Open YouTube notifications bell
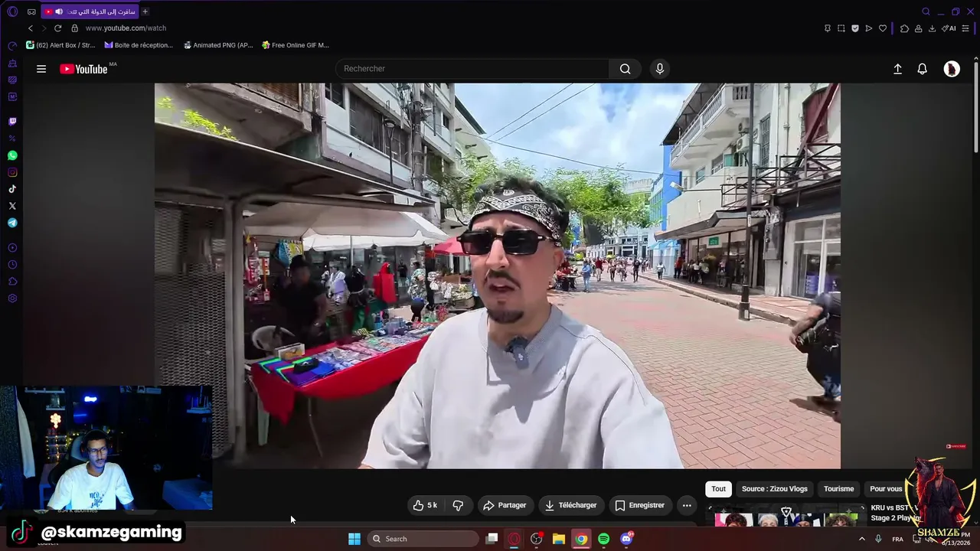This screenshot has width=980, height=551. point(923,69)
